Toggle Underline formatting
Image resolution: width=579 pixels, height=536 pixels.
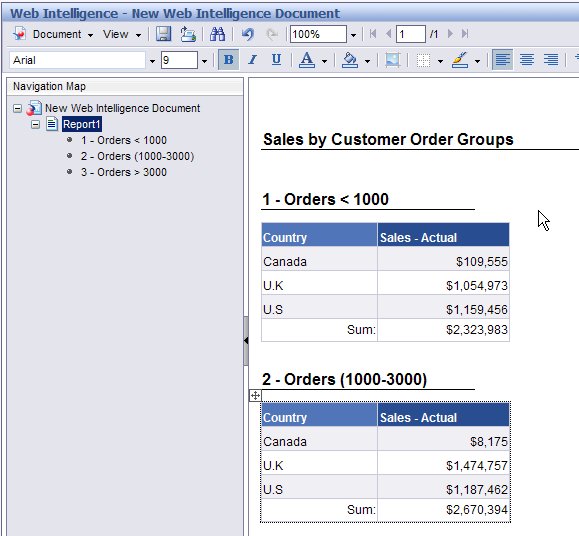click(x=276, y=60)
